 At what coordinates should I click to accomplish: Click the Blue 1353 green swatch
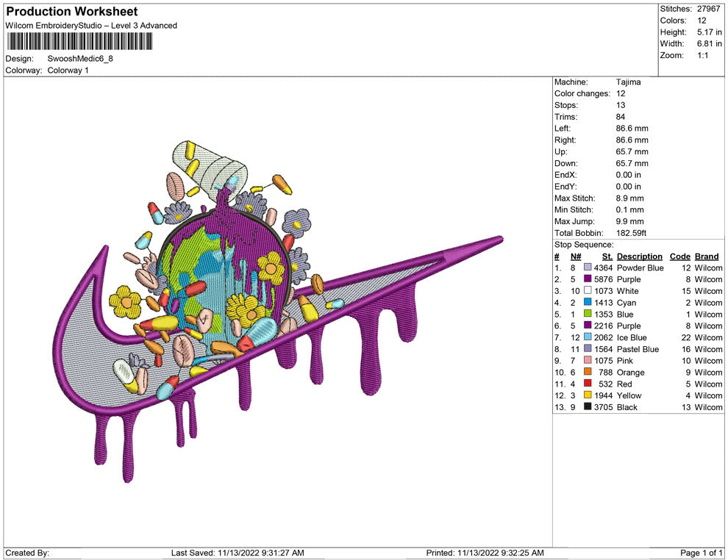tap(588, 314)
